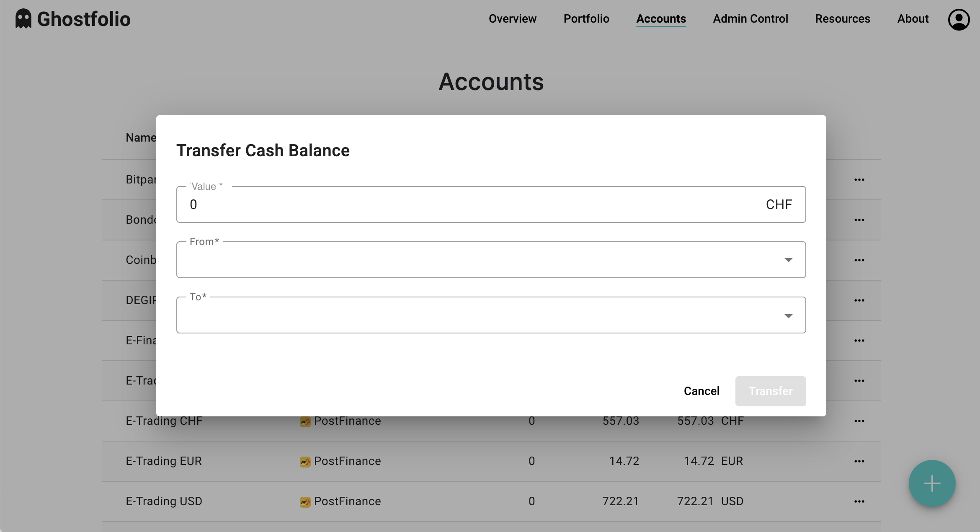Navigate to Admin Control
The image size is (980, 532).
(x=750, y=18)
